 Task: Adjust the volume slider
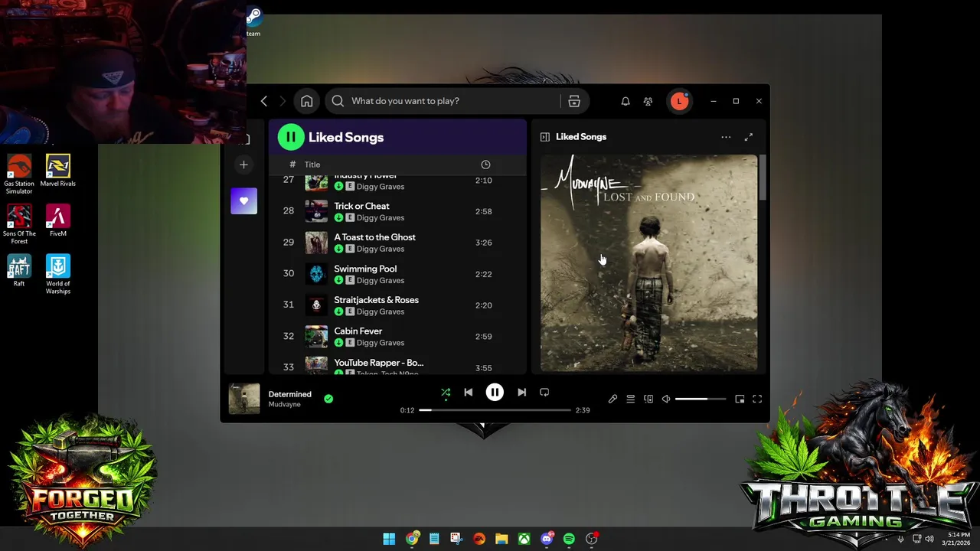tap(701, 399)
